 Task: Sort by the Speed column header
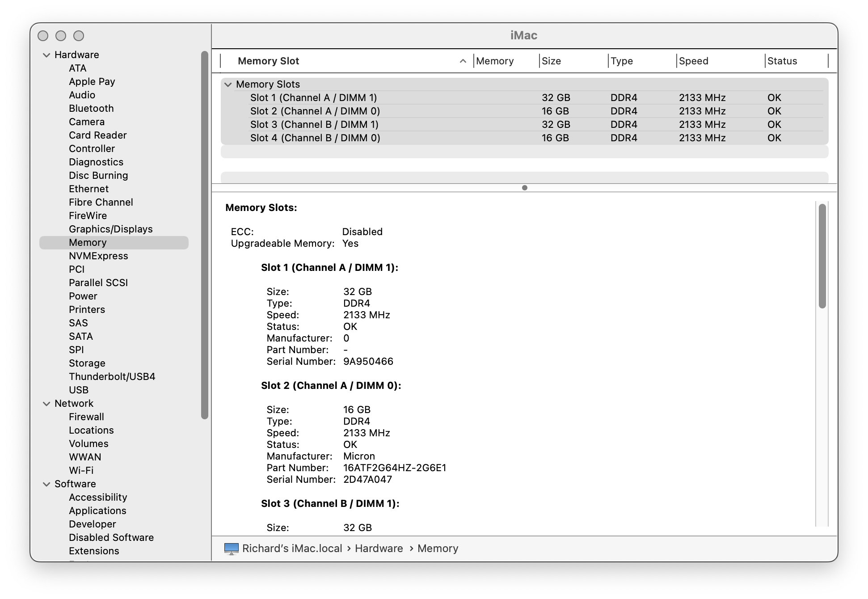point(693,61)
